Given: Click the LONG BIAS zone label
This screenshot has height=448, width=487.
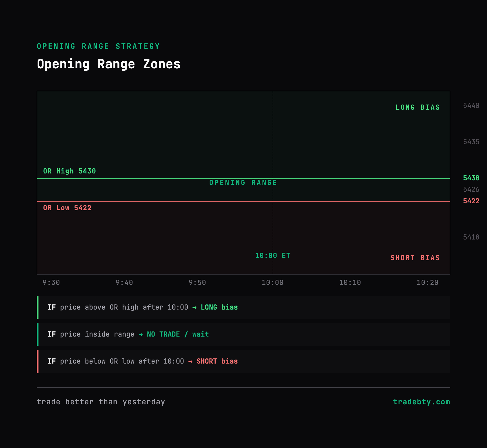Looking at the screenshot, I should point(417,107).
